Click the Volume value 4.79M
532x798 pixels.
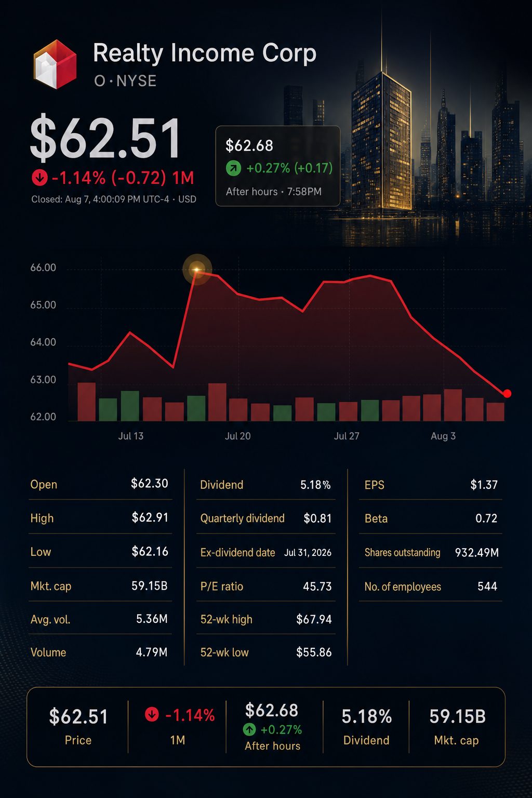(x=152, y=652)
